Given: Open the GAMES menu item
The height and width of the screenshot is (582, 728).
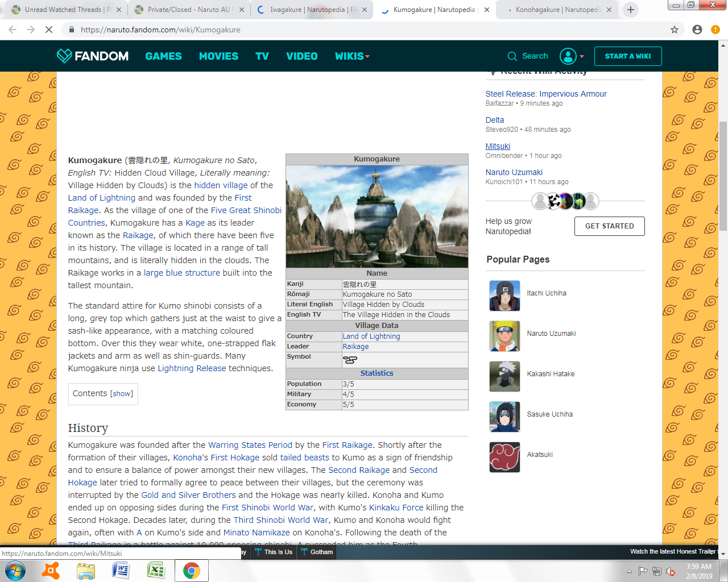Looking at the screenshot, I should click(x=163, y=56).
